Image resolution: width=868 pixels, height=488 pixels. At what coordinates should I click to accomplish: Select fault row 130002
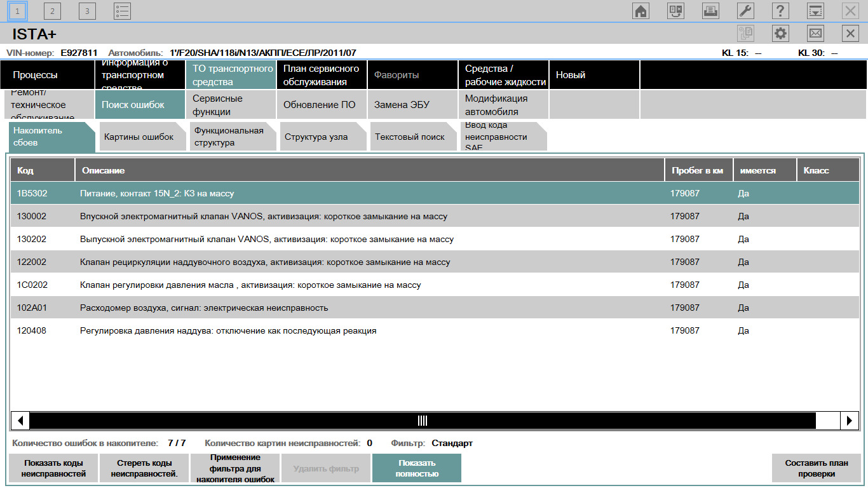(x=435, y=216)
